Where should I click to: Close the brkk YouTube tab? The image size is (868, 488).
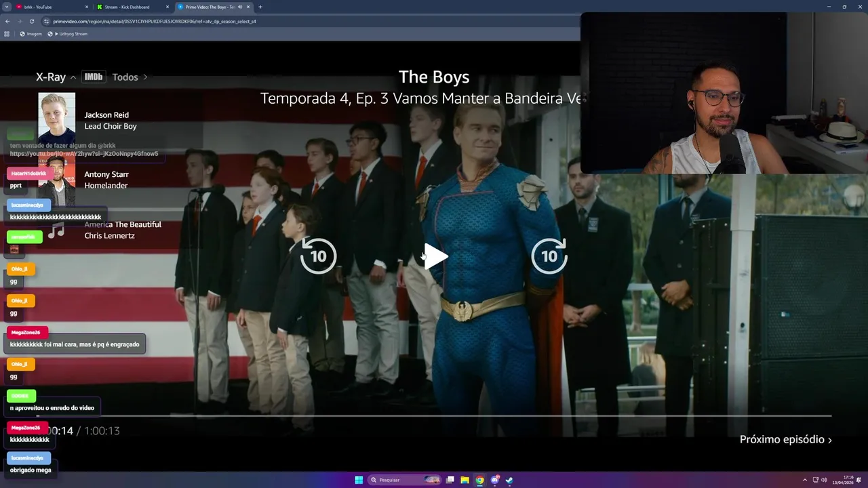(x=87, y=7)
